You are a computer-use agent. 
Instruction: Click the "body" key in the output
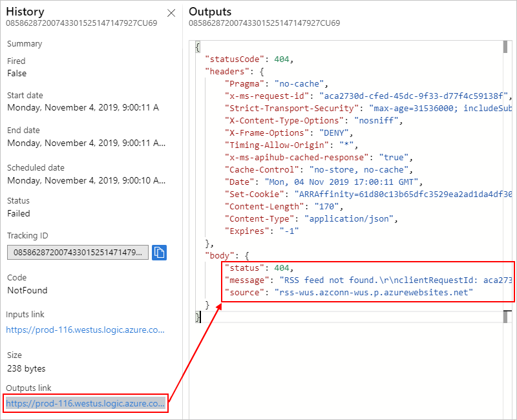click(x=219, y=255)
